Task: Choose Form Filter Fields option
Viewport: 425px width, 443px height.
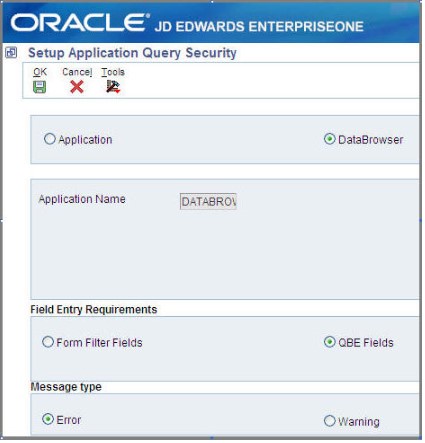Action: click(48, 342)
